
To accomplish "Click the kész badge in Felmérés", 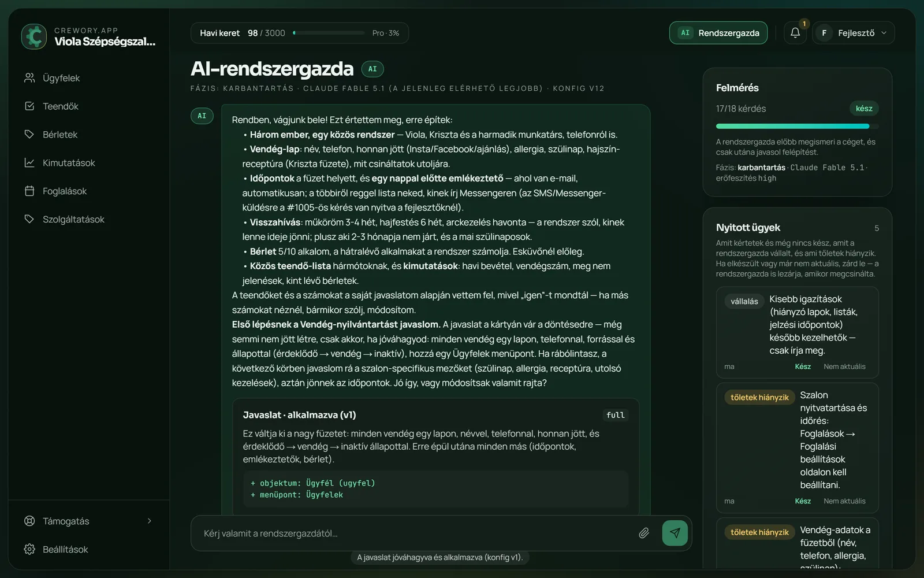I will 864,108.
